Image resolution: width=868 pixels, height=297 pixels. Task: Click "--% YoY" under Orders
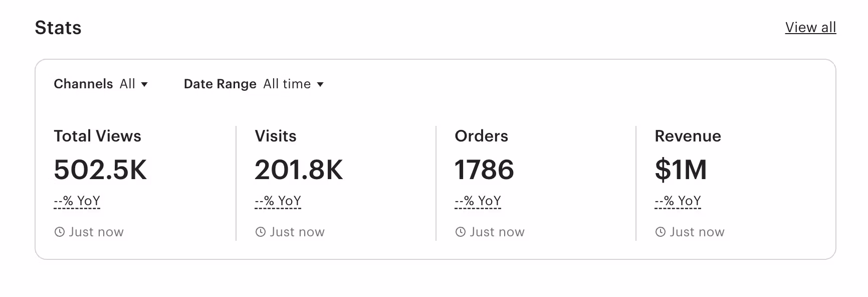pyautogui.click(x=477, y=200)
